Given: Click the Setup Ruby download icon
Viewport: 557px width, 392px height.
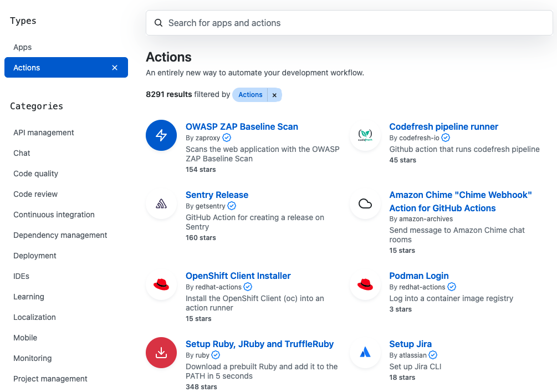Looking at the screenshot, I should pyautogui.click(x=161, y=353).
